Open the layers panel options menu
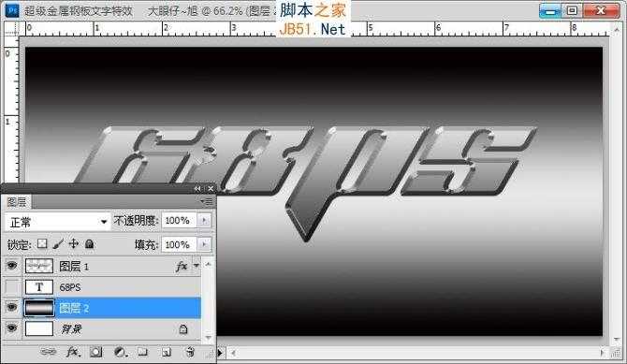 point(207,201)
